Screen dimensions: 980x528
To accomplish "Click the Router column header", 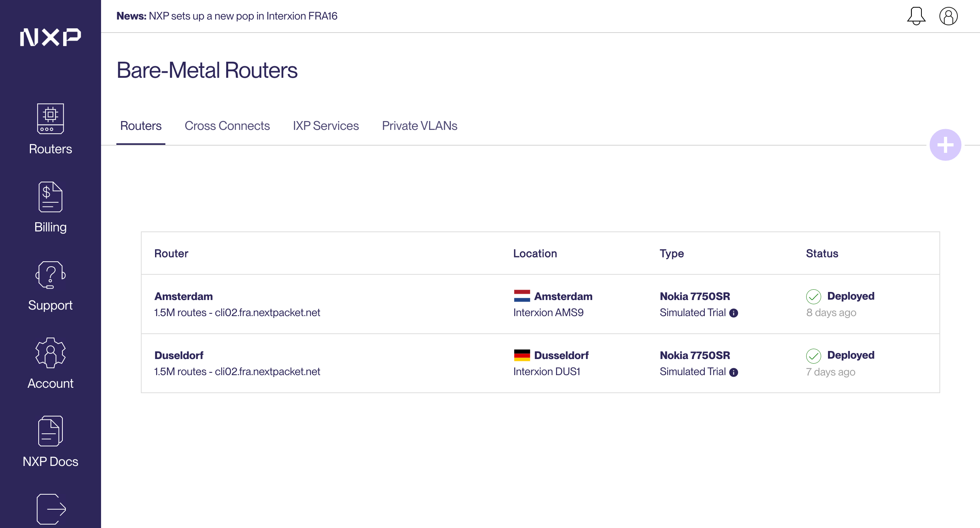I will point(171,254).
